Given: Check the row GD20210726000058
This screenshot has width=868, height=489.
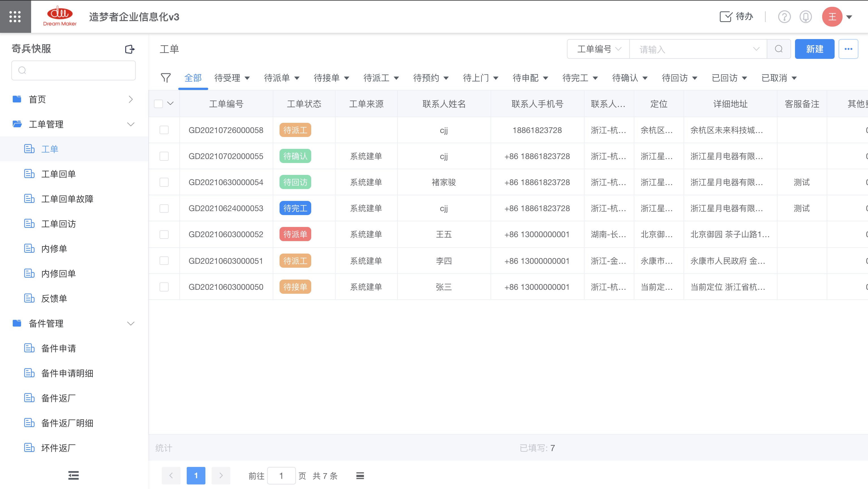Looking at the screenshot, I should tap(164, 130).
